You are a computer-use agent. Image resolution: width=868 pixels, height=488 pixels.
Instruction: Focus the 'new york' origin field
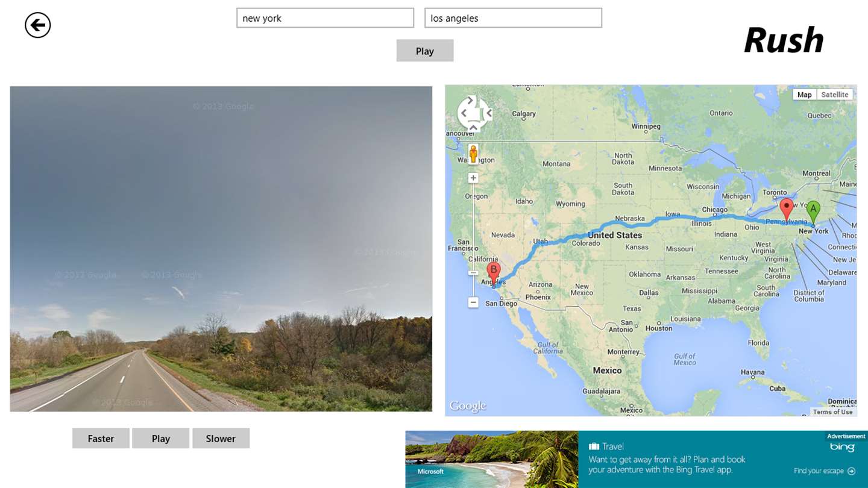pos(325,18)
